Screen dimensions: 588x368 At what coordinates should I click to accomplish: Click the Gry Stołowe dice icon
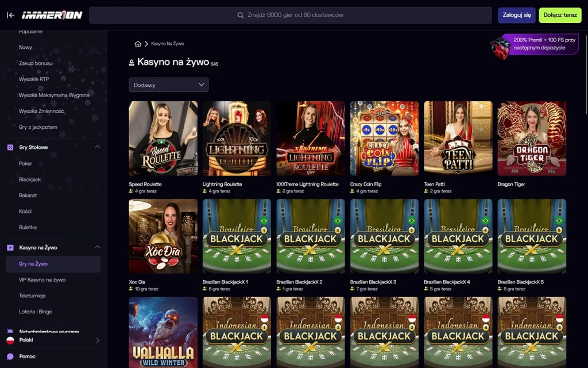click(10, 148)
